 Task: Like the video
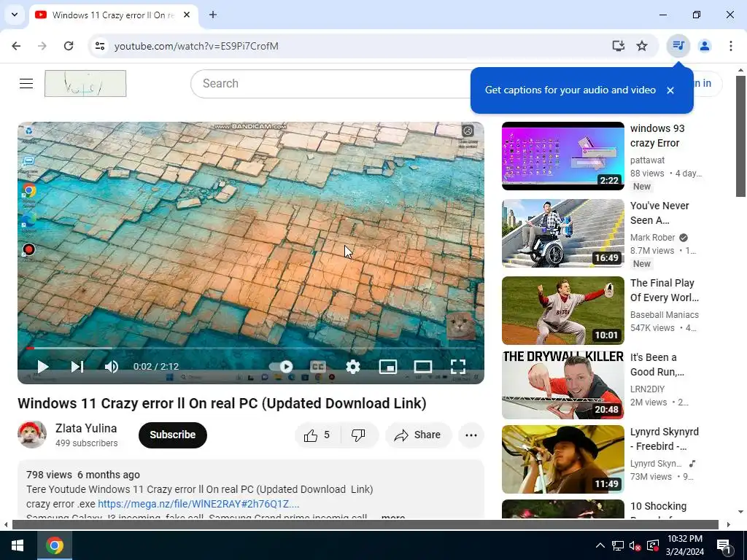click(318, 435)
